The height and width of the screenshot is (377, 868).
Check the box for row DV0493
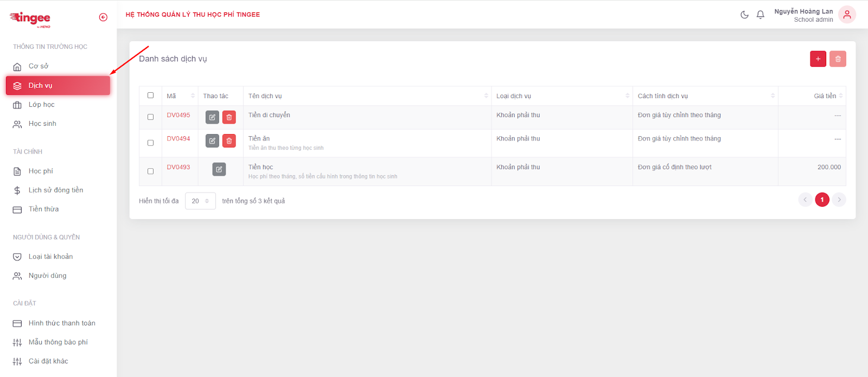click(151, 171)
